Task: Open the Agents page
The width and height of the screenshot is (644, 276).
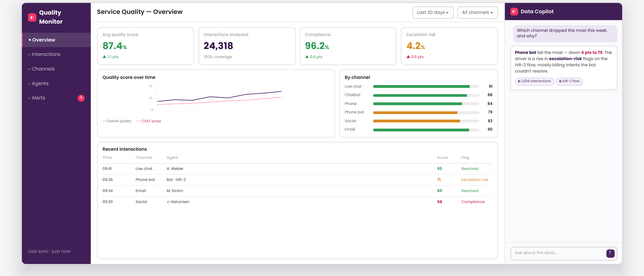Action: click(57, 83)
